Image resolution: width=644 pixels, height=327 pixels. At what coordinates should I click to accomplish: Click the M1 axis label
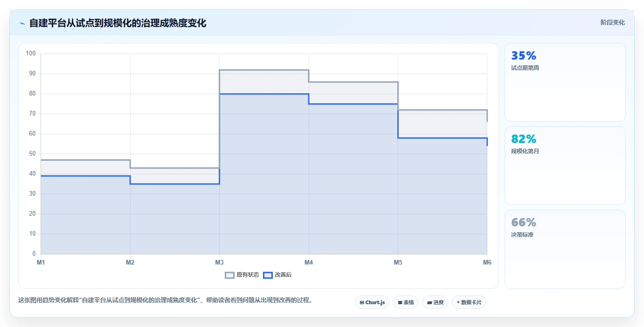(41, 263)
